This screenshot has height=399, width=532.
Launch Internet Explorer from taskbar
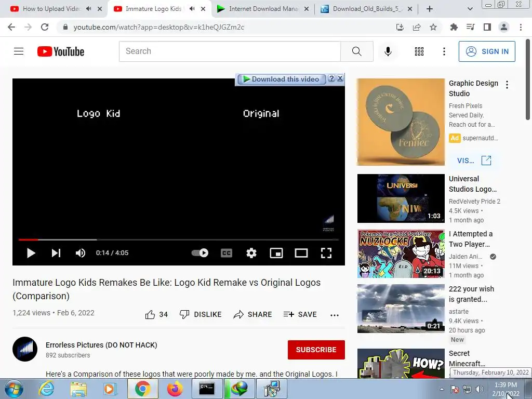click(x=46, y=389)
